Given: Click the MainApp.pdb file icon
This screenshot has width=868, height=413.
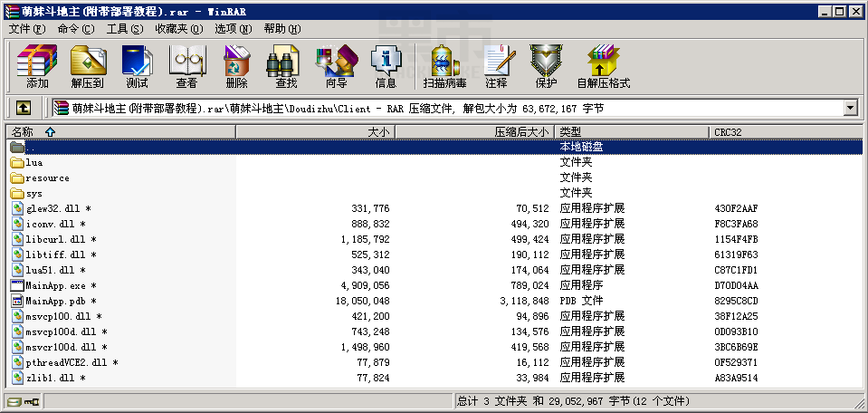Looking at the screenshot, I should click(17, 302).
